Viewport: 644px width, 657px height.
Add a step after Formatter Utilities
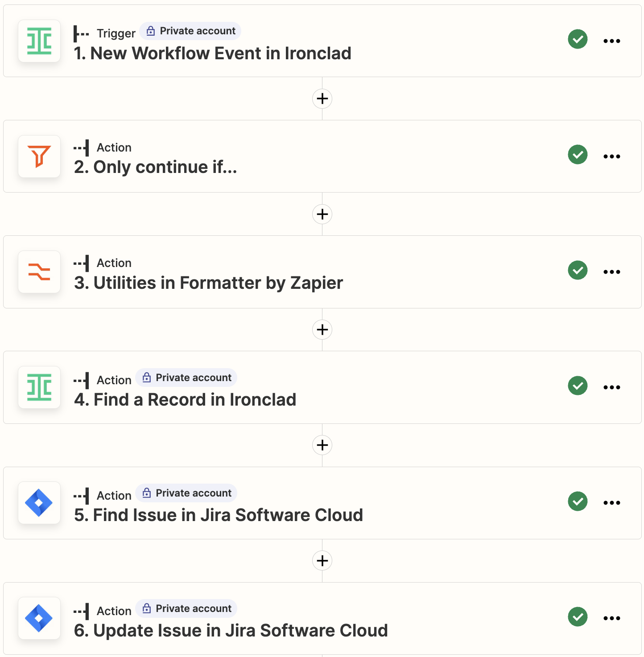coord(322,329)
